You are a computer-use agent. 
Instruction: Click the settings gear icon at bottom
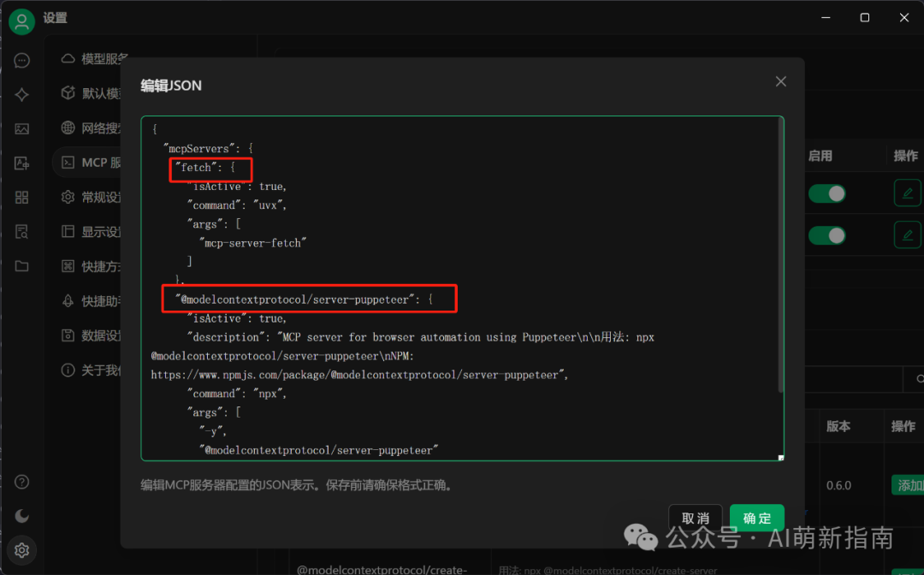pos(21,550)
